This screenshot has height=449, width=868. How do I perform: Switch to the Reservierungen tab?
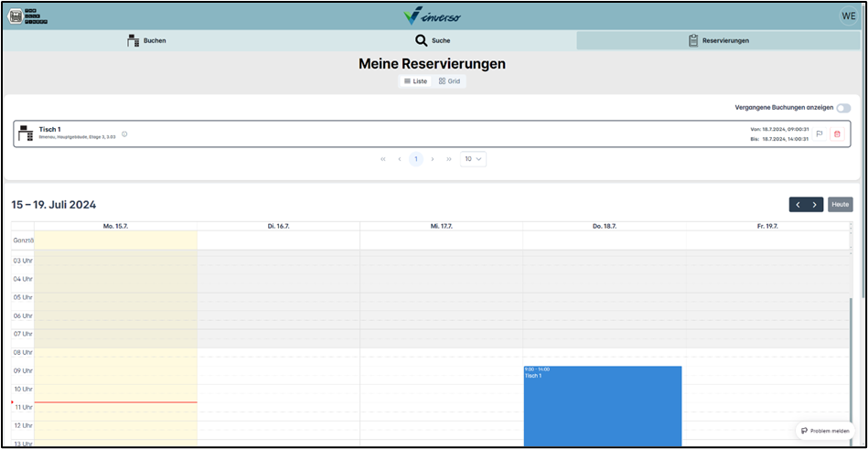pos(719,40)
